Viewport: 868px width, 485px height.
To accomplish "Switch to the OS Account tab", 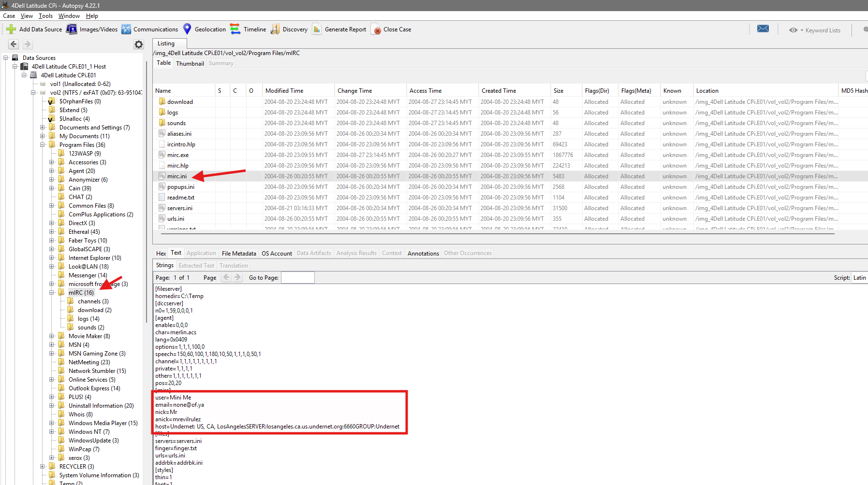I will (277, 253).
